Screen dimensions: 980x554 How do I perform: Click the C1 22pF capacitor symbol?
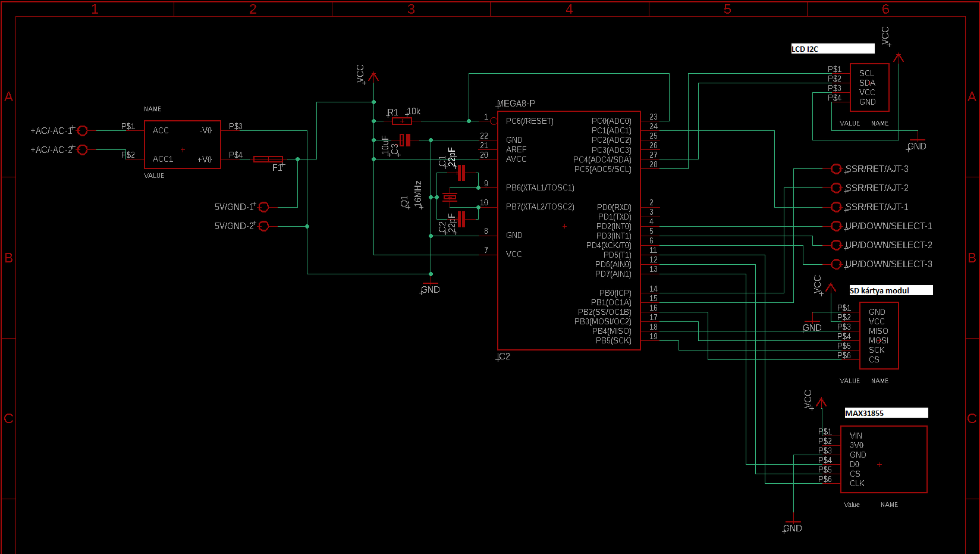coord(461,173)
